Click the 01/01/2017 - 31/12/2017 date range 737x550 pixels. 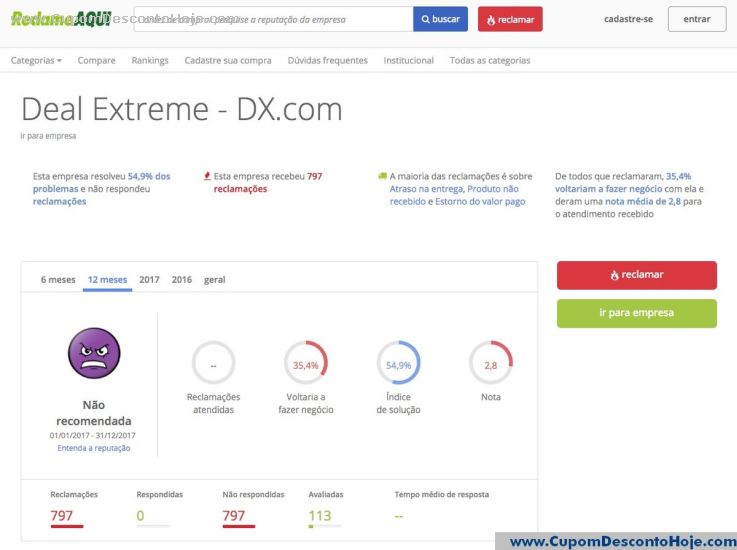[x=93, y=435]
